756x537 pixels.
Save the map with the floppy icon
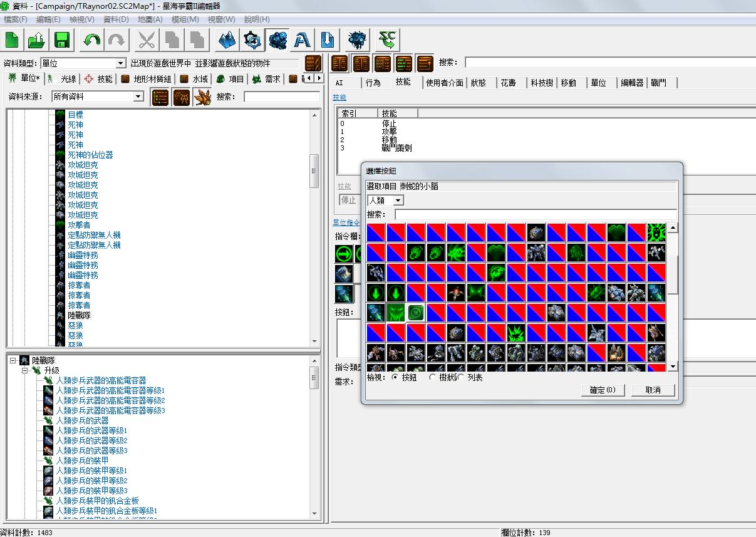(61, 41)
